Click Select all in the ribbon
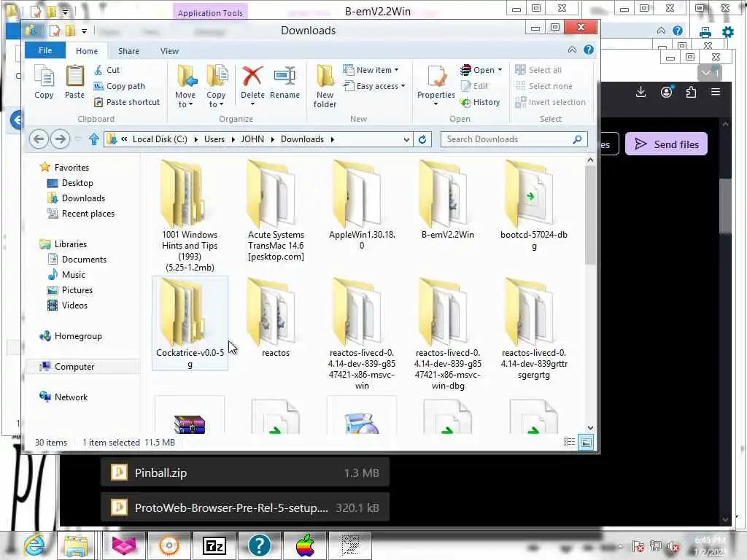 pos(538,70)
